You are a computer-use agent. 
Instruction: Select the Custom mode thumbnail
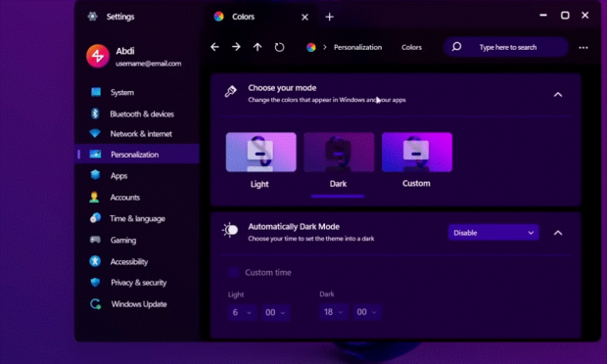point(417,152)
